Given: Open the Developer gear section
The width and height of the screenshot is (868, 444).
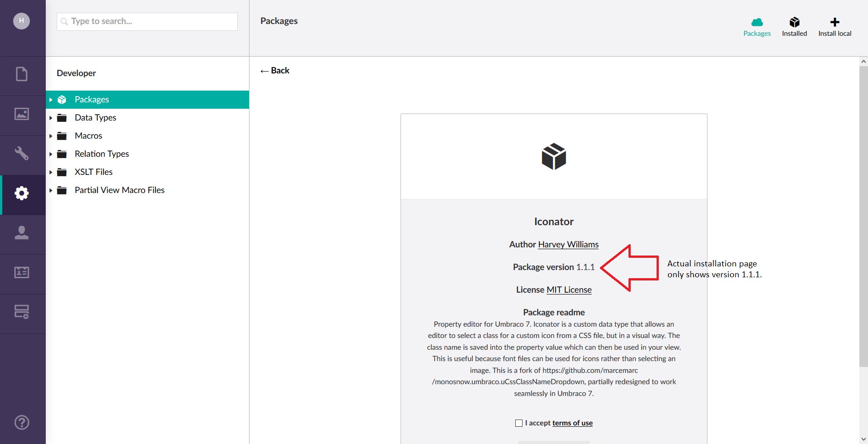Looking at the screenshot, I should coord(22,193).
